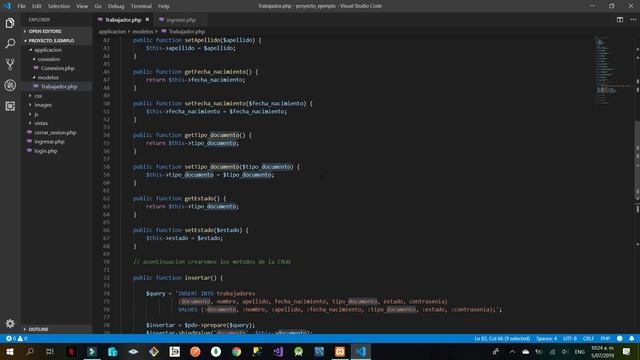
Task: Change file encoding UTF-8
Action: 570,338
